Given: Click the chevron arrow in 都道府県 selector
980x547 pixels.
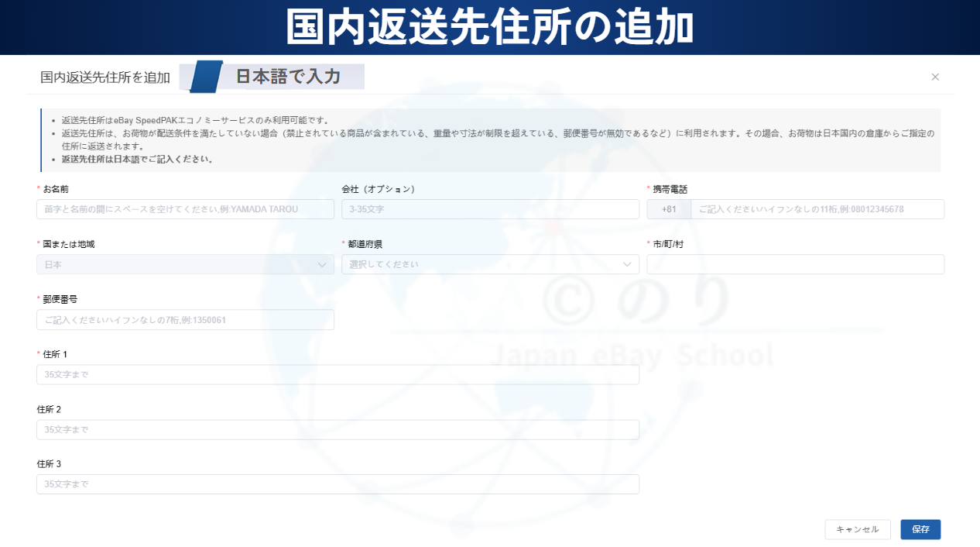Looking at the screenshot, I should pos(627,264).
